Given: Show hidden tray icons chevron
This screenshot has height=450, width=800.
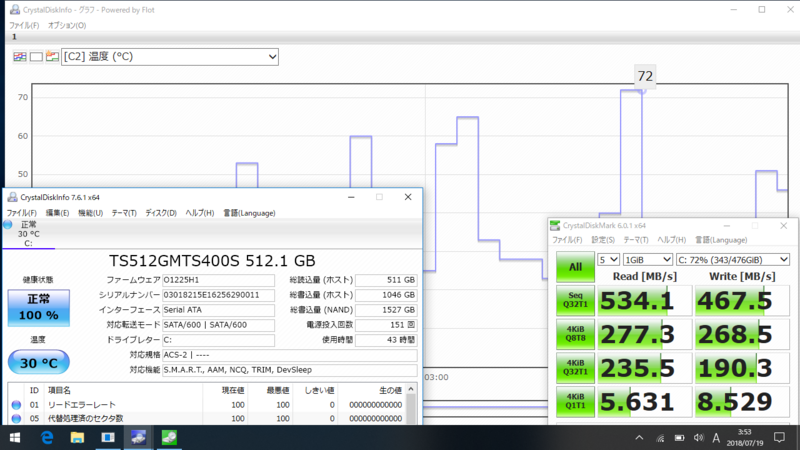Looking at the screenshot, I should coord(639,438).
